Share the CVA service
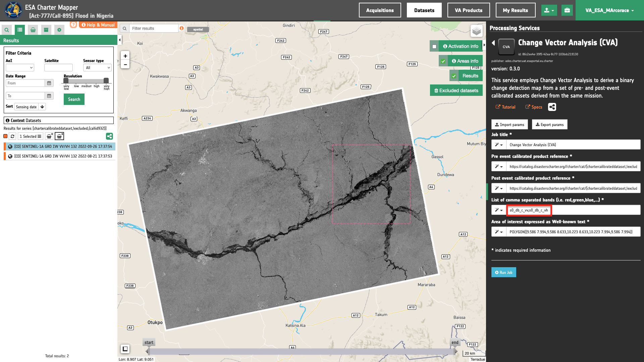The height and width of the screenshot is (362, 644). 552,107
